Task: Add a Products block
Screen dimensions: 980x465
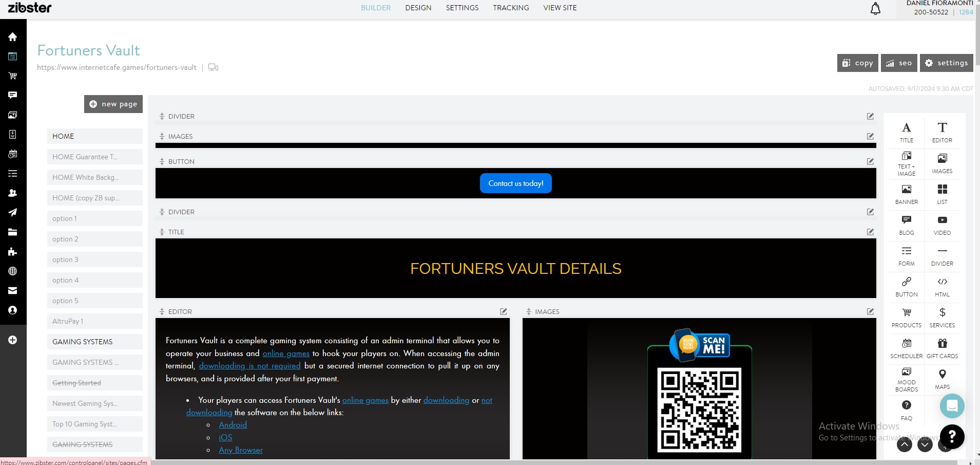Action: pyautogui.click(x=907, y=318)
